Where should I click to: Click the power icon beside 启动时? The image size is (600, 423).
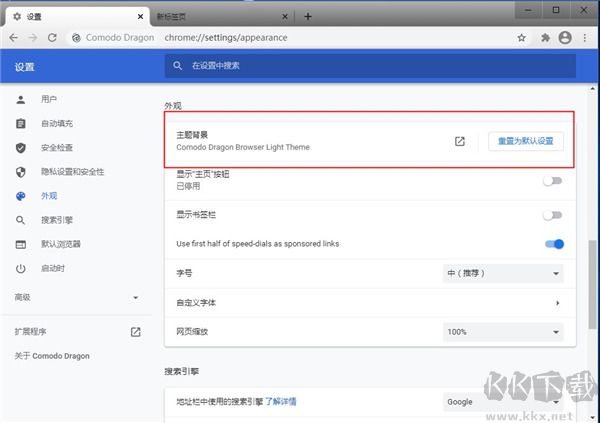click(x=21, y=268)
